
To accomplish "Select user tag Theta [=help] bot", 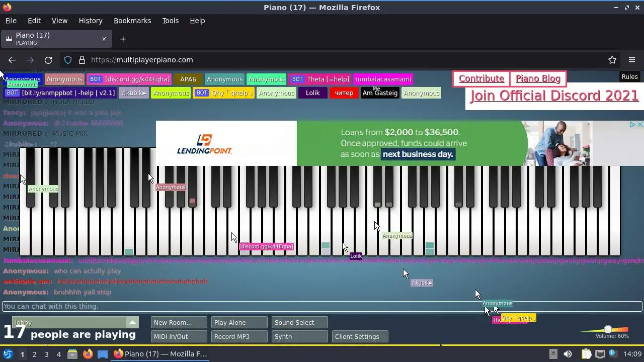I will pos(320,79).
